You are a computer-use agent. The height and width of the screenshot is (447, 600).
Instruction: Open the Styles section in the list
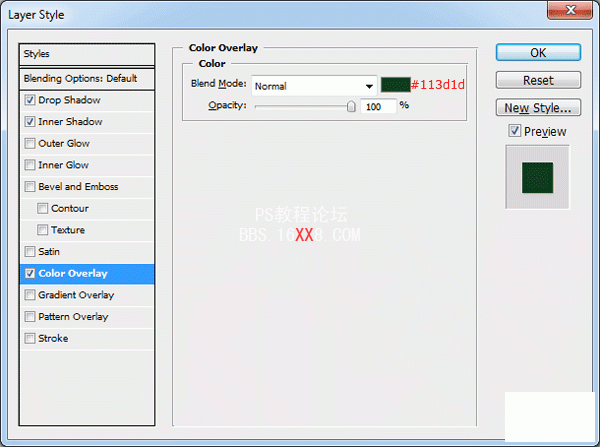87,54
